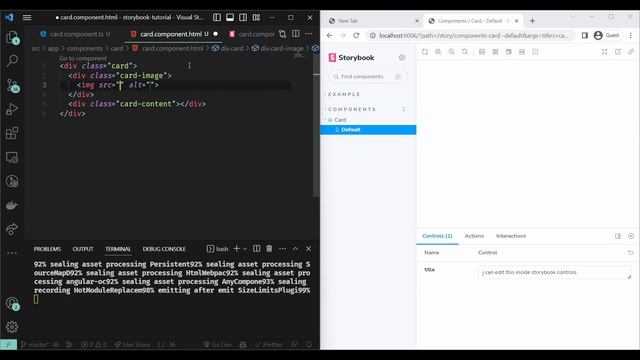Open editor More Actions ellipsis

309,34
